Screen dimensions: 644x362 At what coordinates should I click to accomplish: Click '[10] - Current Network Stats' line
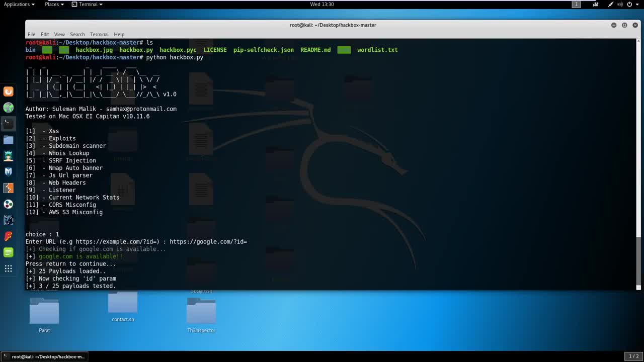[72, 197]
